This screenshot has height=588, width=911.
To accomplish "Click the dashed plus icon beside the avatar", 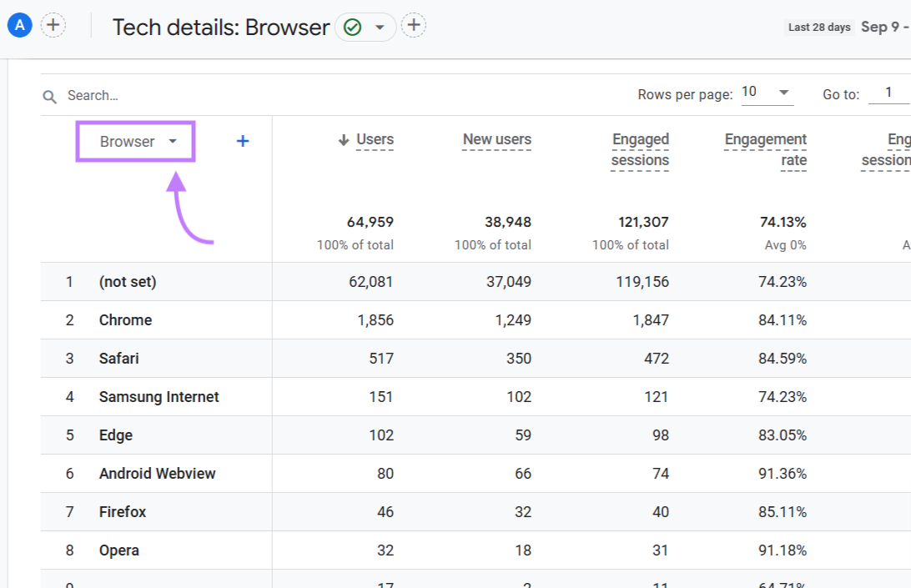I will 53,24.
